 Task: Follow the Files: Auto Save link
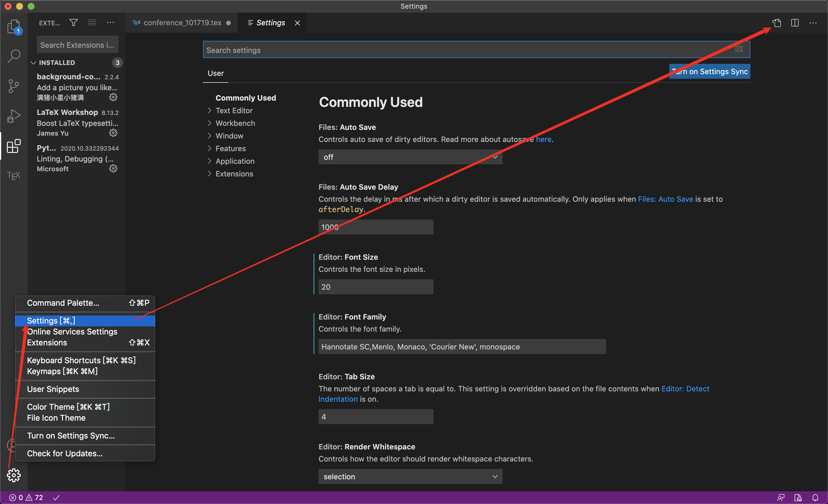point(665,199)
